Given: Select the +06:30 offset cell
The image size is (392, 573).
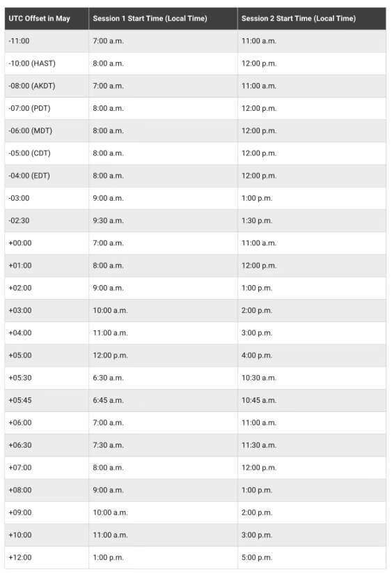Looking at the screenshot, I should 47,445.
